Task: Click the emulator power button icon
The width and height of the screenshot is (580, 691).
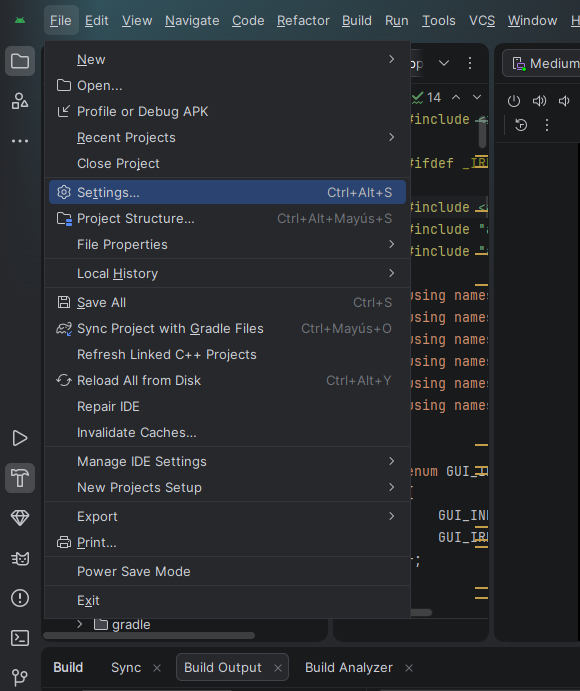Action: point(514,101)
